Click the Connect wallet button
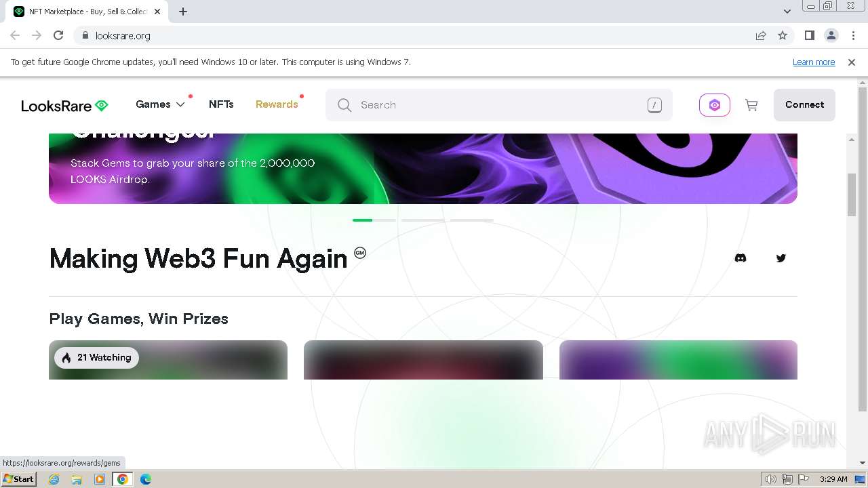868x488 pixels. pos(804,105)
